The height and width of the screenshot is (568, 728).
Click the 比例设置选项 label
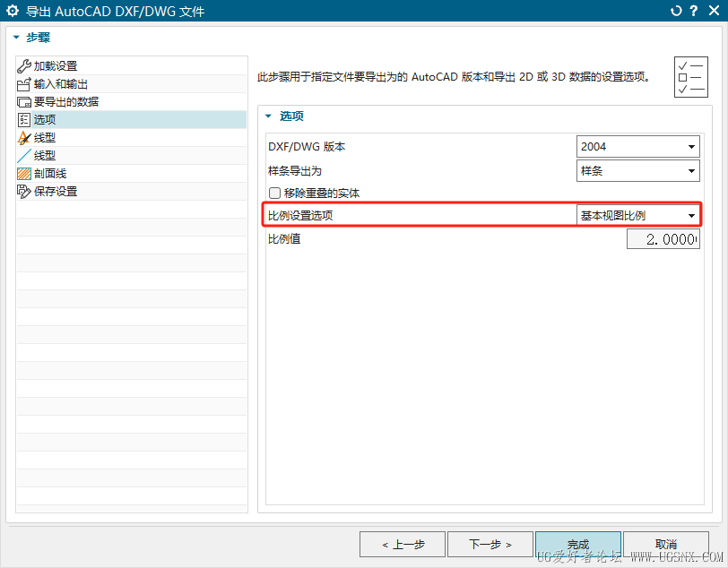pos(300,215)
